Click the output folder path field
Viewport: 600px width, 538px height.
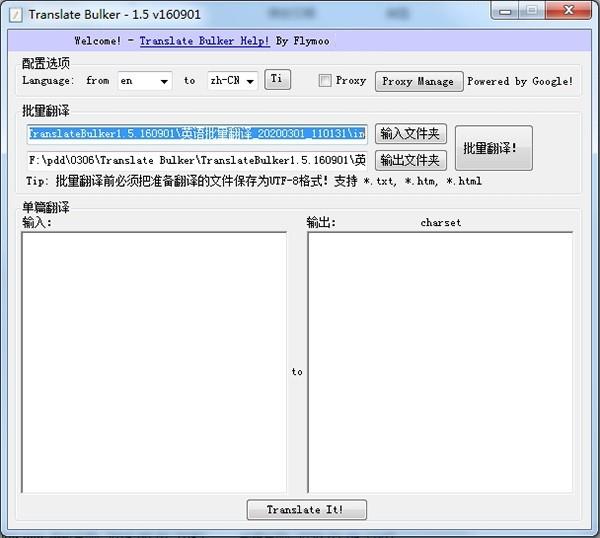tap(197, 160)
